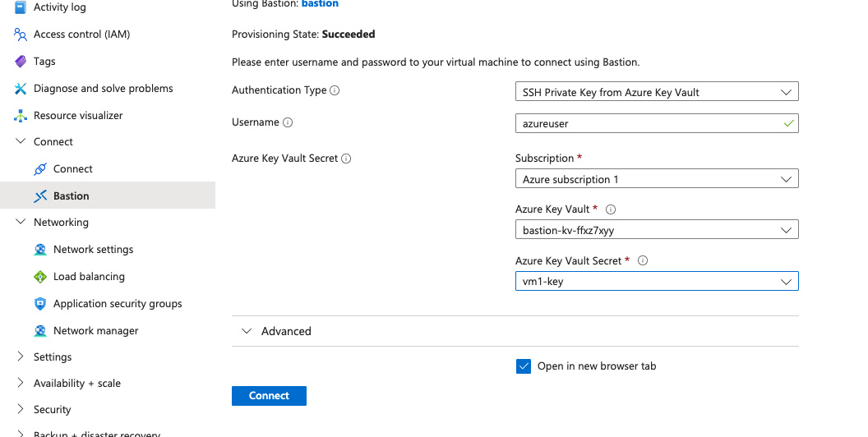Image resolution: width=868 pixels, height=437 pixels.
Task: Click the info icon next to Azure Key Vault Secret label
Action: click(x=346, y=159)
